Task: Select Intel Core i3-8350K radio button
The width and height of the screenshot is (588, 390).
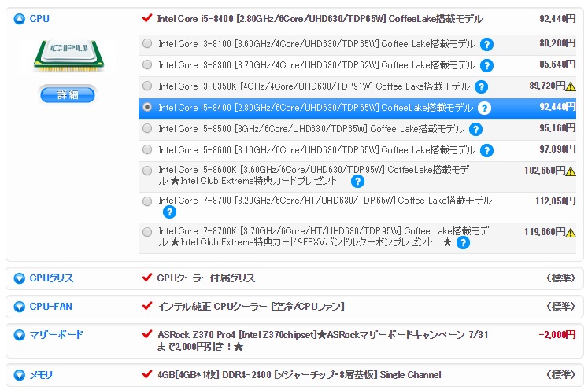Action: pos(147,86)
